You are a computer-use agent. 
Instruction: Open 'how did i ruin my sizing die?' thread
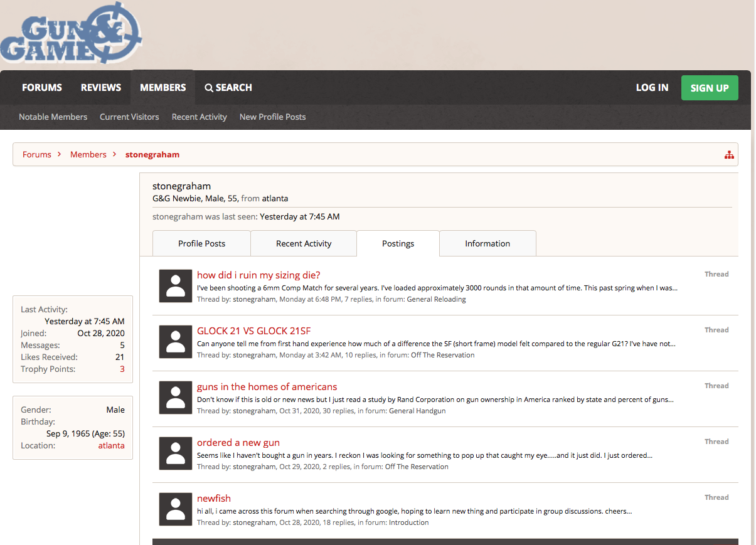pos(258,275)
